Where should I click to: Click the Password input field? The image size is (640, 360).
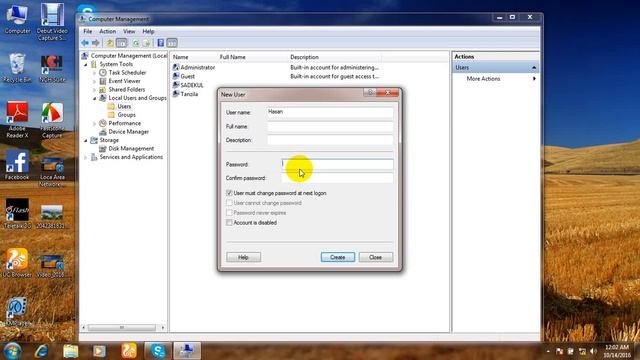[x=338, y=164]
